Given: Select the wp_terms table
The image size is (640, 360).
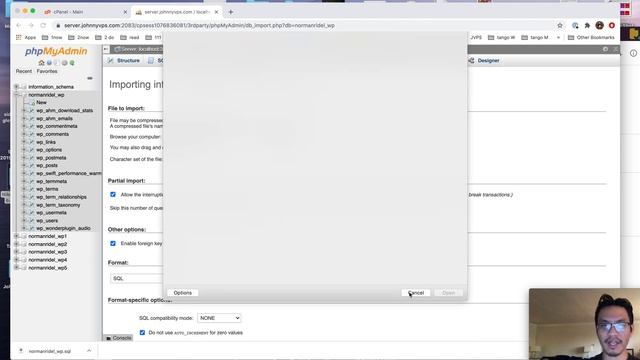Looking at the screenshot, I should [x=47, y=189].
